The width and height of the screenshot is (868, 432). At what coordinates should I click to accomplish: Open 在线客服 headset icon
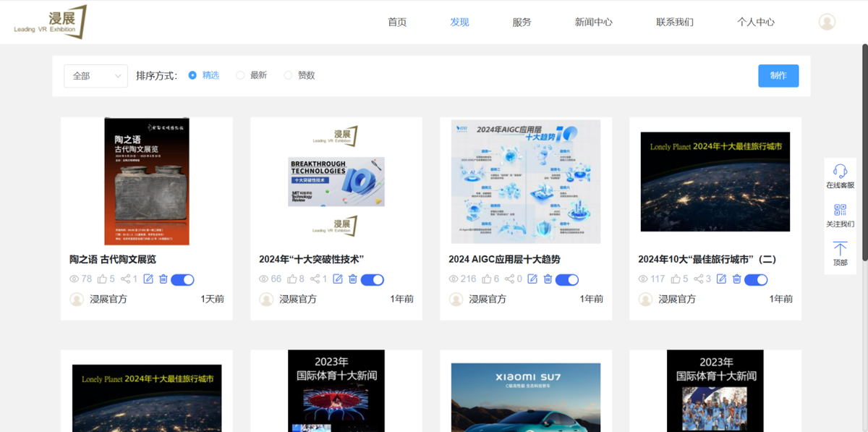[840, 171]
